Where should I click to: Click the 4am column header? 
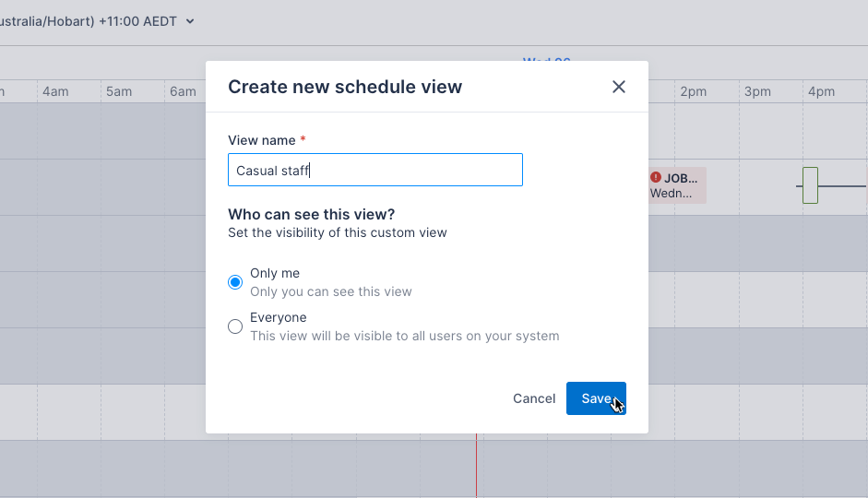55,92
